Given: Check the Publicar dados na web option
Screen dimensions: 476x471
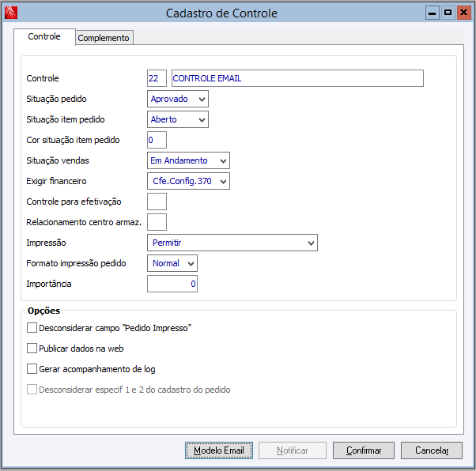Looking at the screenshot, I should 32,348.
